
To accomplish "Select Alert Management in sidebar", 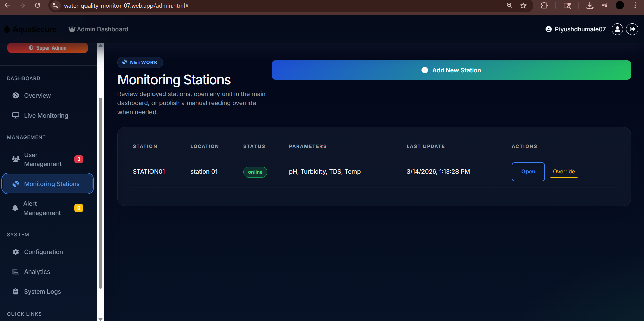I will click(x=47, y=208).
